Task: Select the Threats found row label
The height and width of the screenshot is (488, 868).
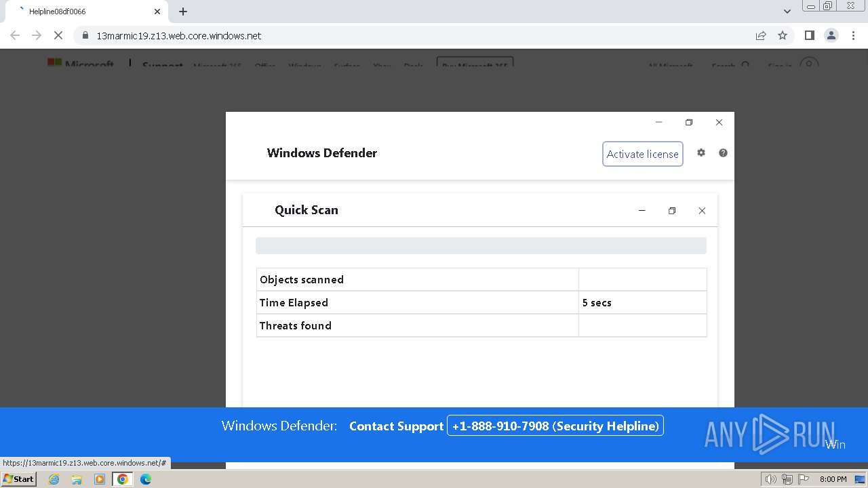Action: (296, 326)
